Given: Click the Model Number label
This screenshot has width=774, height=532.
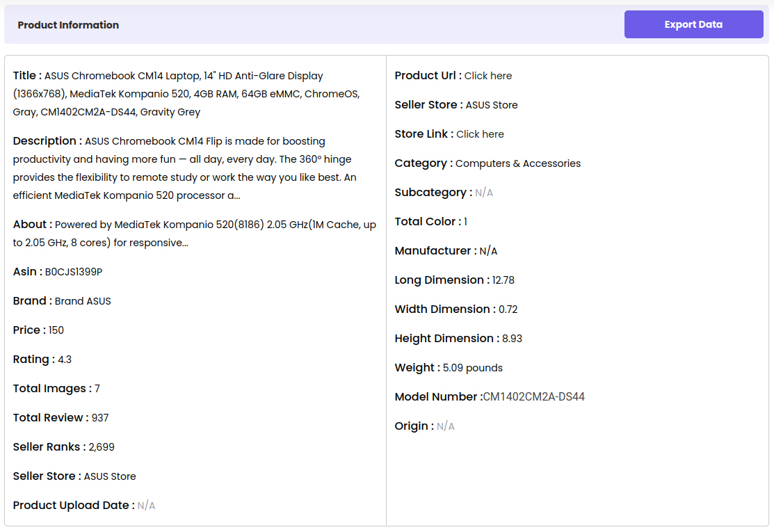Looking at the screenshot, I should (x=438, y=396).
